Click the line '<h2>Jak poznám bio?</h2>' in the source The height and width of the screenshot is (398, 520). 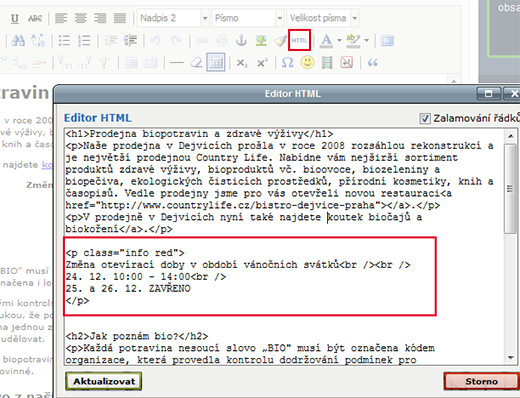pos(137,336)
